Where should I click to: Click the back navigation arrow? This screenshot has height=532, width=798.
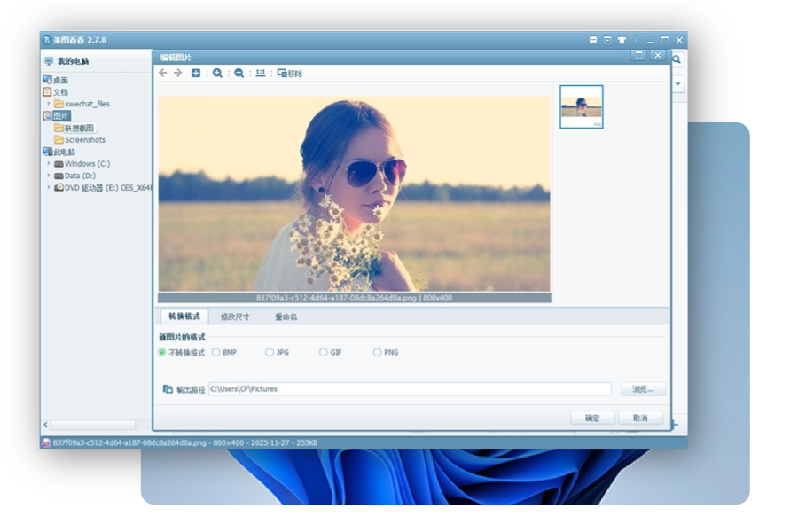click(x=162, y=73)
